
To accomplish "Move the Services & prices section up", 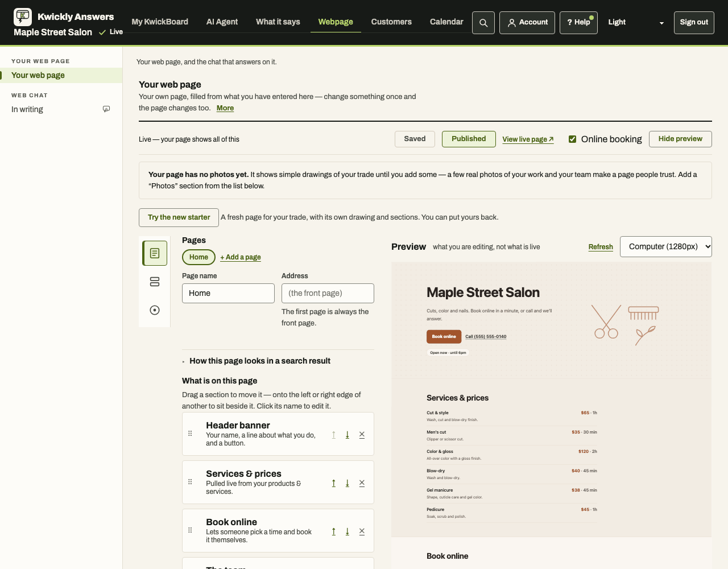I will 333,483.
